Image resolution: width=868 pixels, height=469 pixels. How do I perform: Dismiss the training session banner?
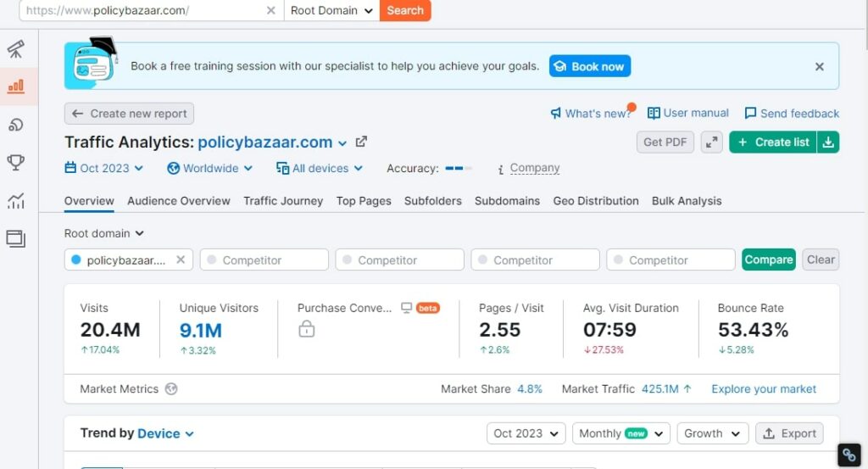click(820, 66)
